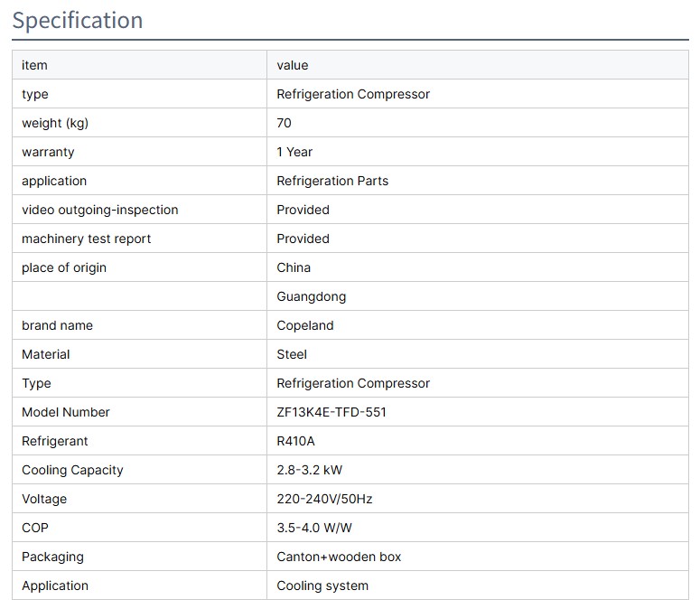This screenshot has height=609, width=700.
Task: Click the weight (kg) label
Action: [55, 123]
